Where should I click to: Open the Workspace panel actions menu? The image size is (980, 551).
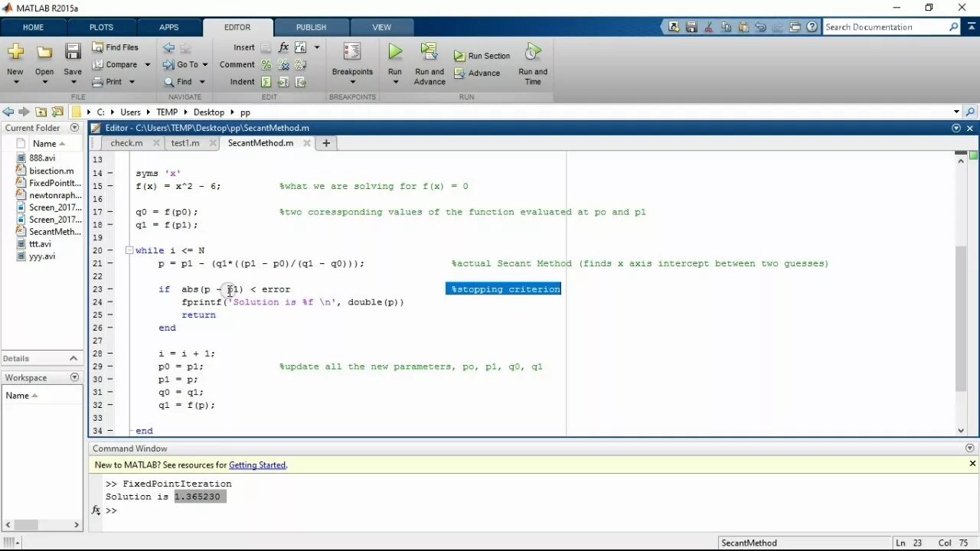[x=74, y=377]
